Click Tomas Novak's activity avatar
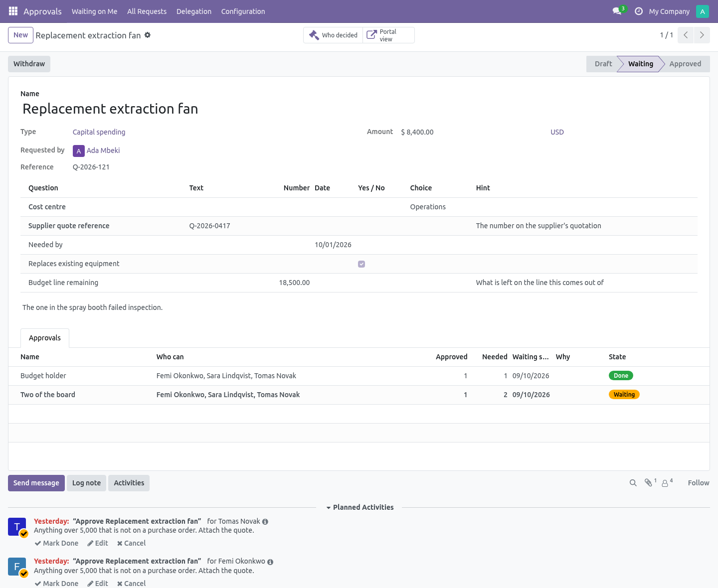The image size is (718, 588). [17, 527]
